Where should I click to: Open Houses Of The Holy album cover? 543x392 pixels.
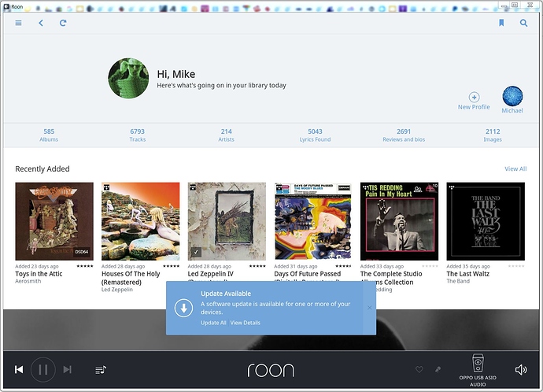pos(141,221)
